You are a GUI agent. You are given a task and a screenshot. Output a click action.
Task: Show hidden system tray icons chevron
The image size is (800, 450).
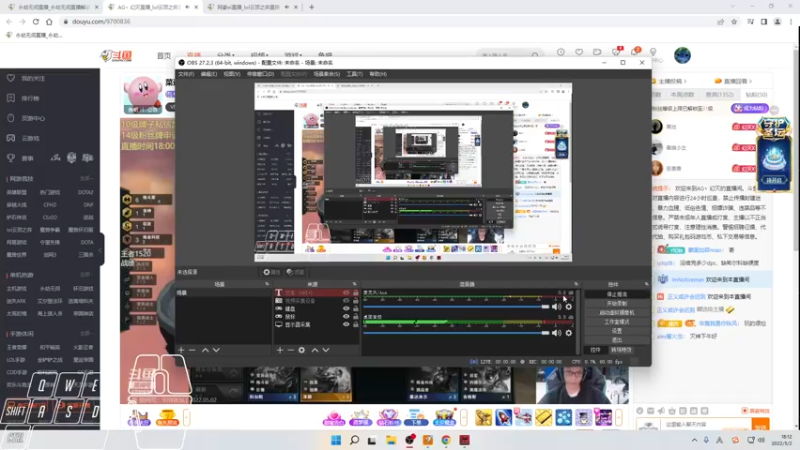(x=694, y=440)
